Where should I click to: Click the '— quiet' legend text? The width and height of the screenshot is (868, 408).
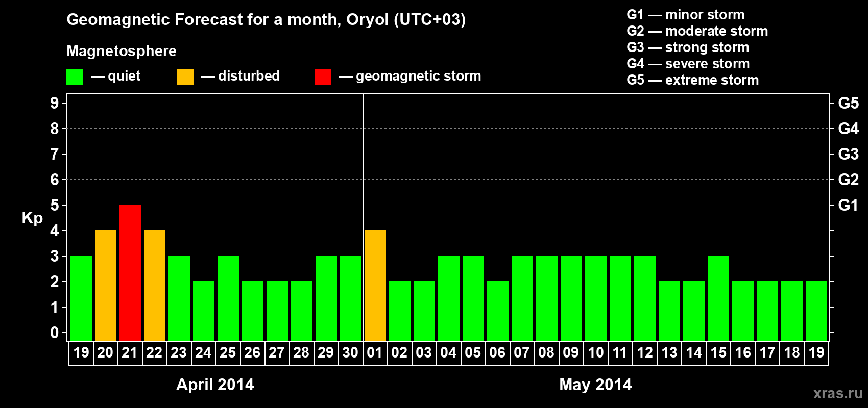pos(115,76)
